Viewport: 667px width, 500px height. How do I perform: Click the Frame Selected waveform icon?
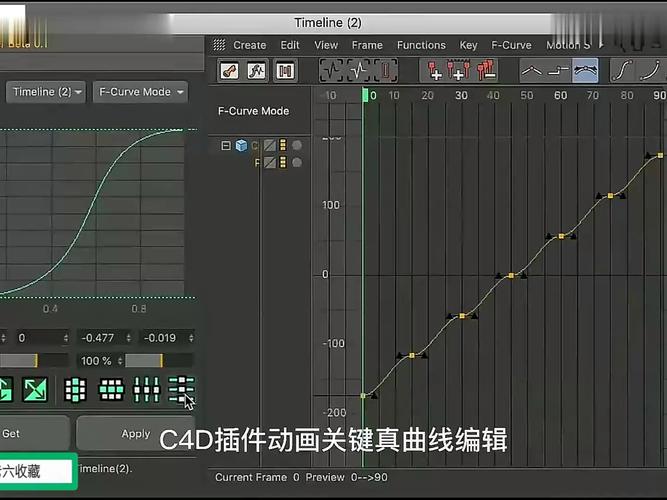[x=358, y=70]
